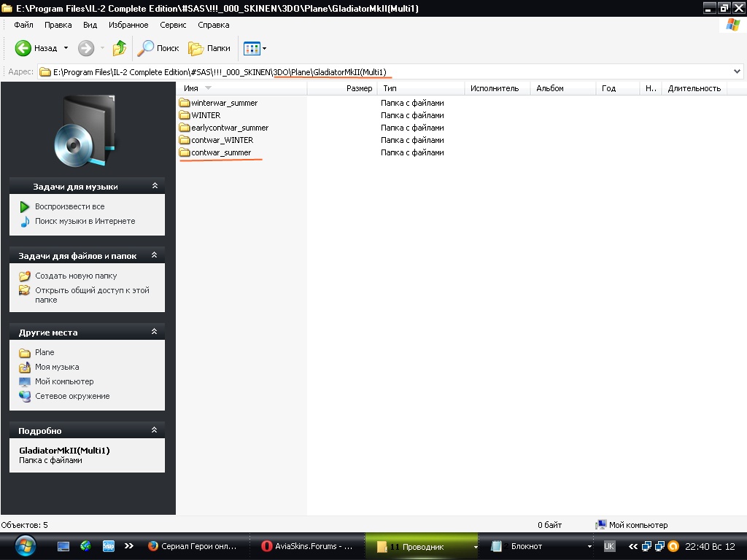Go up one folder level

(x=119, y=48)
